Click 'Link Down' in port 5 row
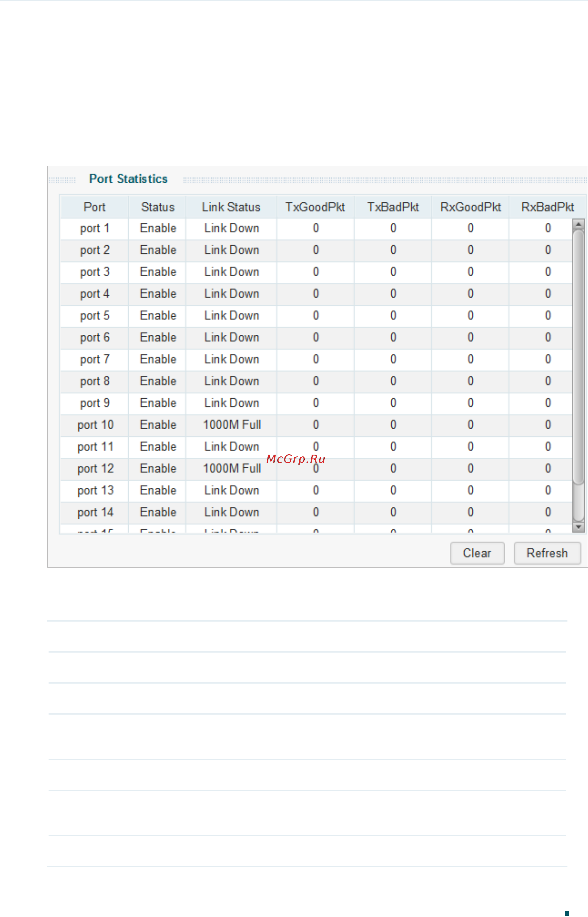The image size is (588, 917). click(232, 316)
